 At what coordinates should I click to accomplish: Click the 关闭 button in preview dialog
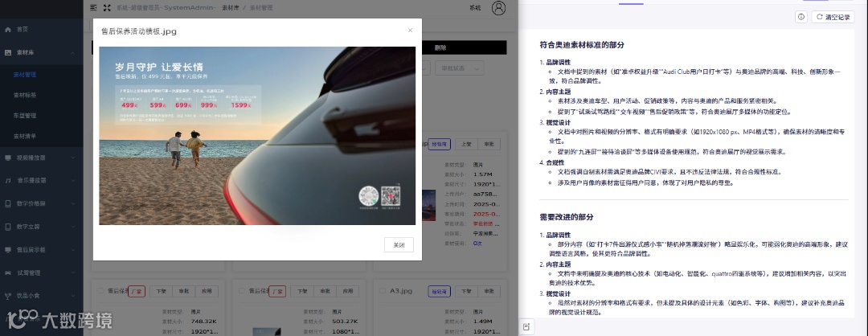(x=399, y=244)
